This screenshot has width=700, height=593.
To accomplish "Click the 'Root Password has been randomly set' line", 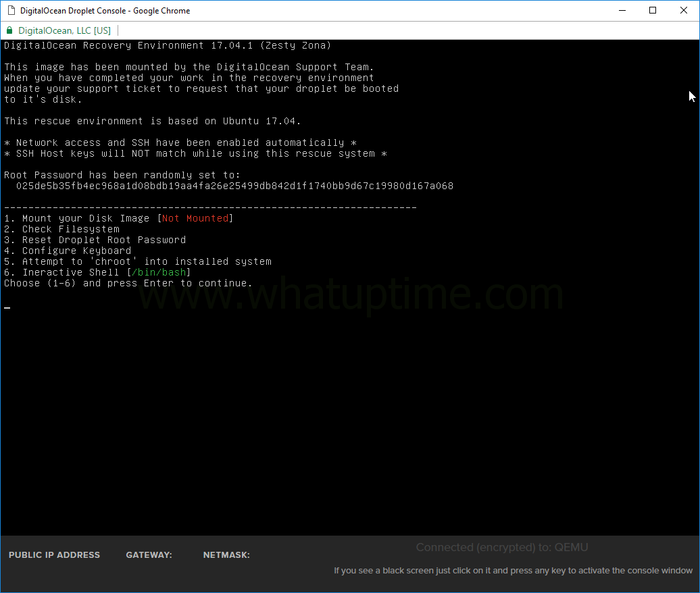I will tap(122, 175).
